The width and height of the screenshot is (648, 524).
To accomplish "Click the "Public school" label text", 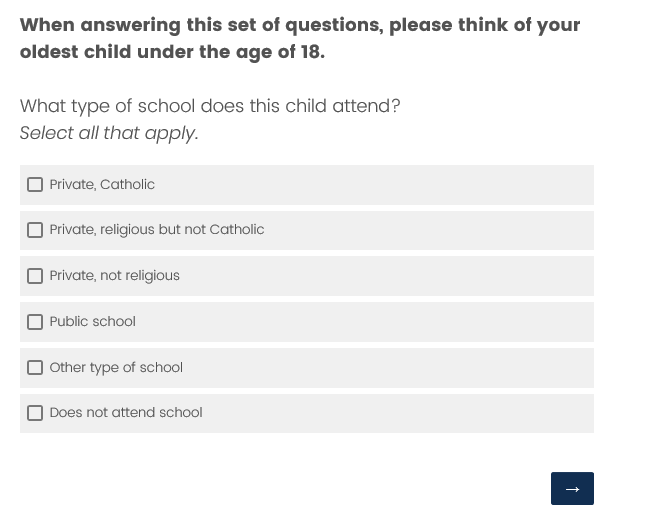I will coord(92,322).
